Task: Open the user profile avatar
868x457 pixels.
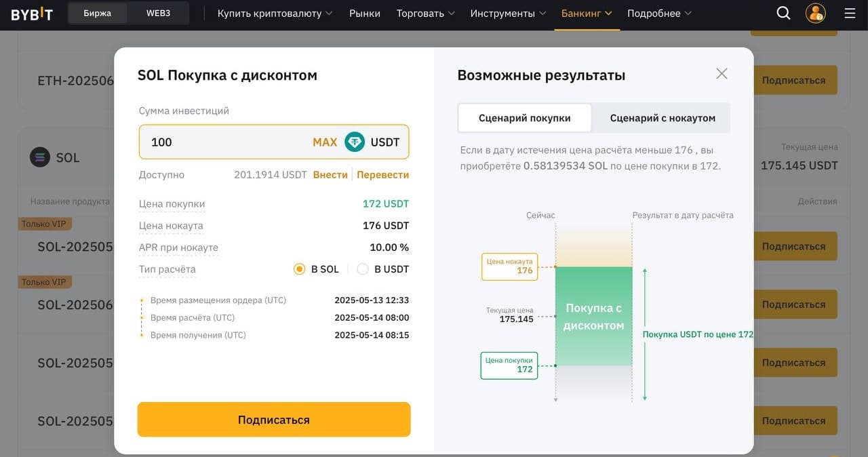Action: coord(815,13)
